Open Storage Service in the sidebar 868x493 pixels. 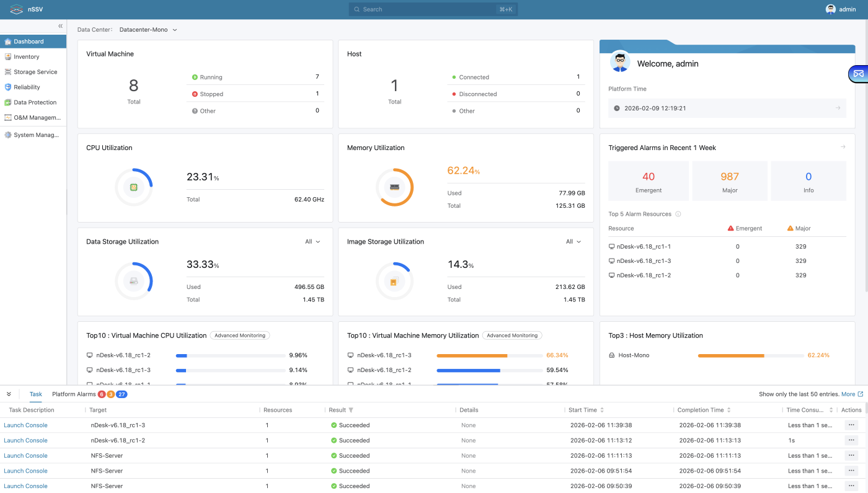click(x=35, y=72)
